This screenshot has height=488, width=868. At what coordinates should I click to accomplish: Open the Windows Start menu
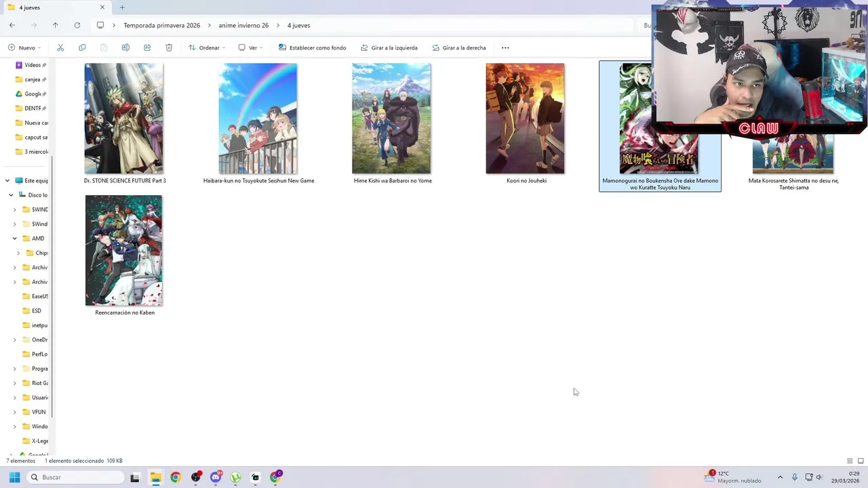pos(14,477)
